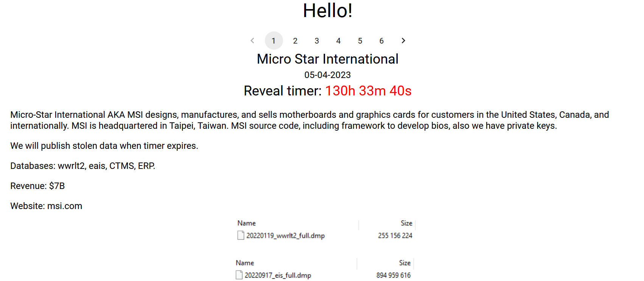Screen dimensions: 644x281
Task: Click the Micro Star International title
Action: coord(328,59)
